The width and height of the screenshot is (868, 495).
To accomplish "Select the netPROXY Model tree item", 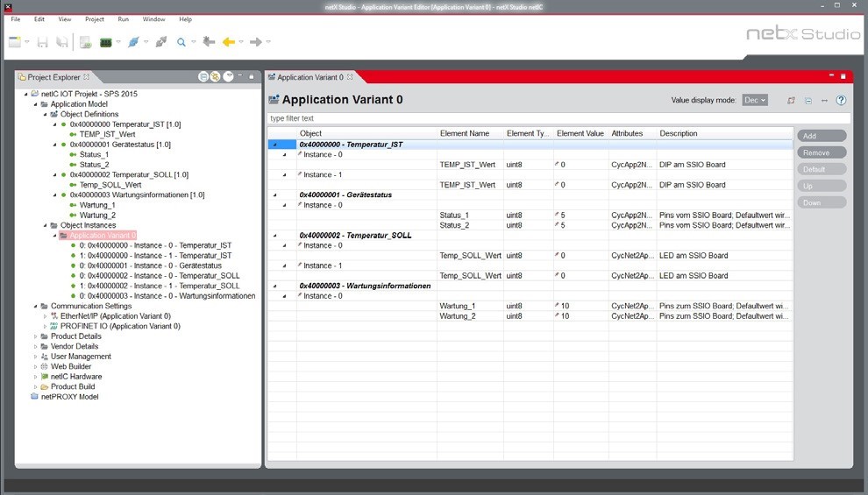I will coord(70,397).
